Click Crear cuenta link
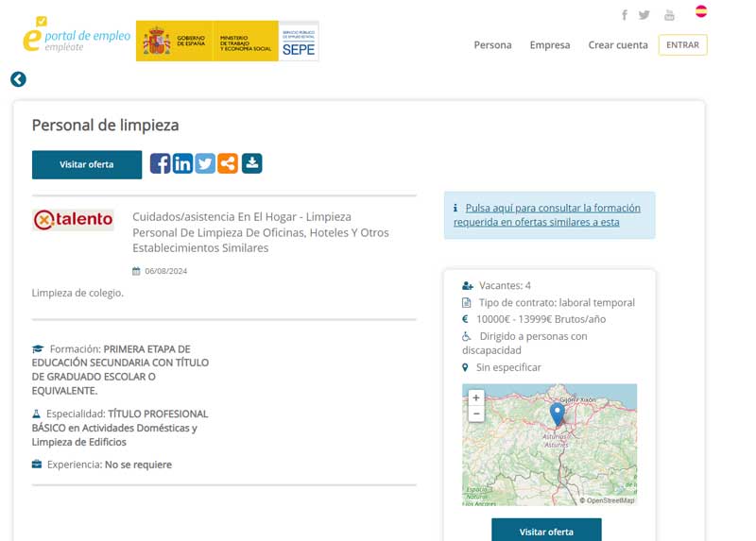 [x=618, y=45]
